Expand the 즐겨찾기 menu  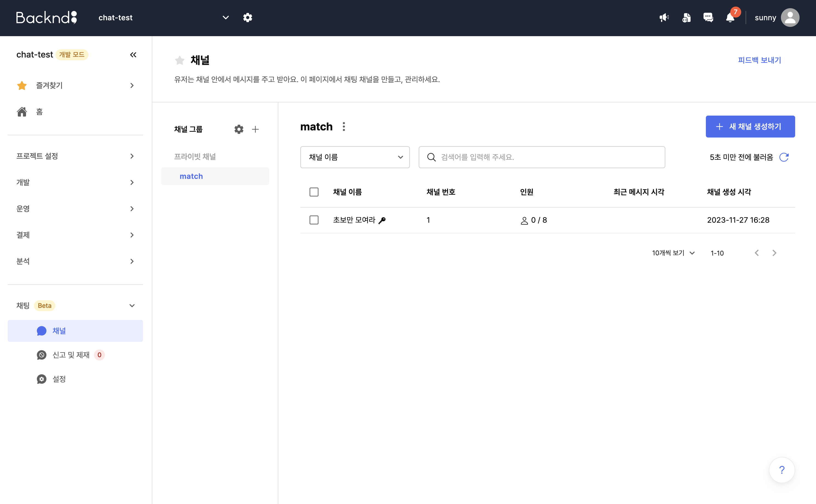[x=75, y=85]
